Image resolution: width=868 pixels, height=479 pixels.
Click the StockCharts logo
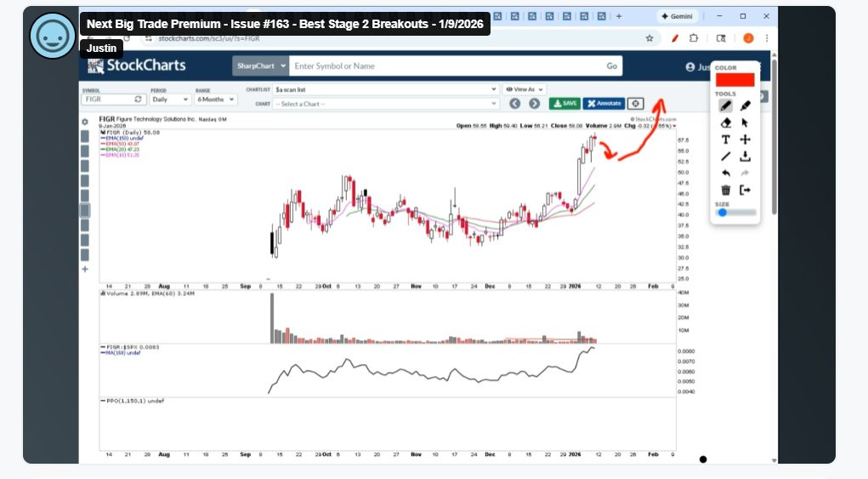(x=137, y=66)
